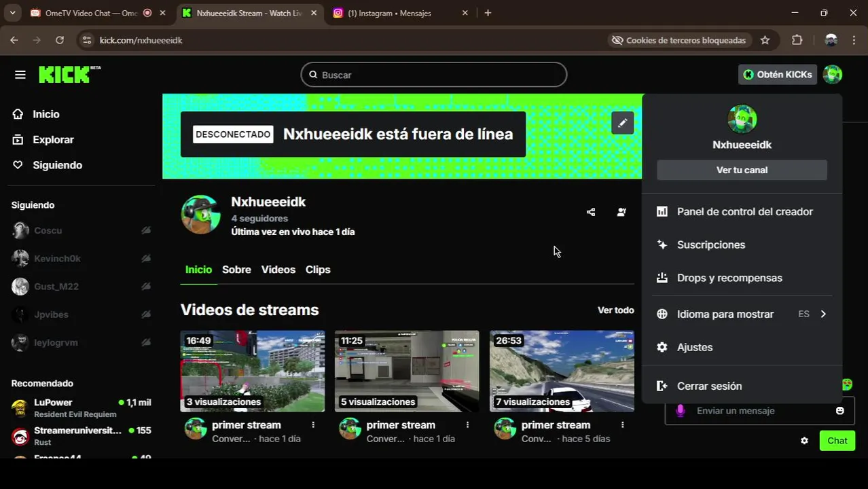The width and height of the screenshot is (868, 489).
Task: Reload the page
Action: tap(60, 40)
